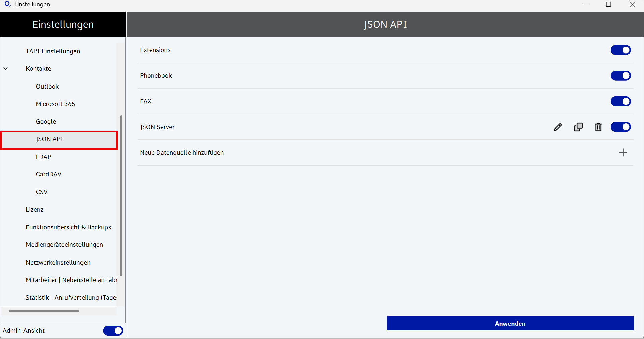Image resolution: width=644 pixels, height=339 pixels.
Task: Click the plus icon to add data source
Action: 623,153
